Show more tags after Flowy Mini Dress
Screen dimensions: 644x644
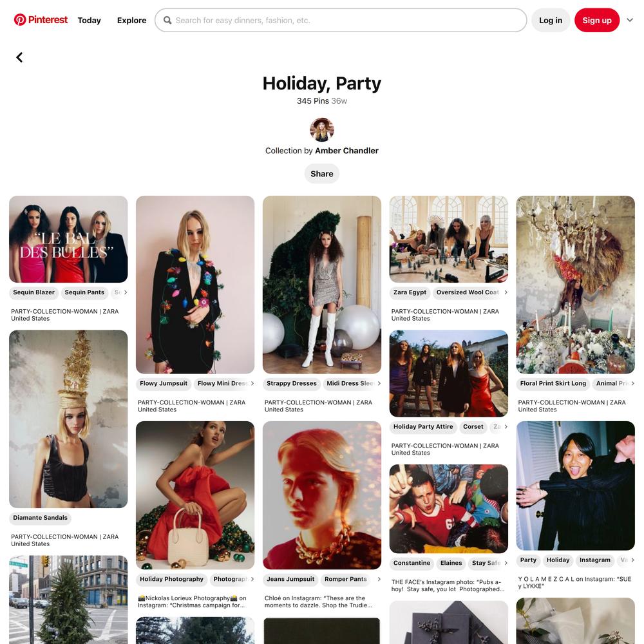pyautogui.click(x=252, y=384)
